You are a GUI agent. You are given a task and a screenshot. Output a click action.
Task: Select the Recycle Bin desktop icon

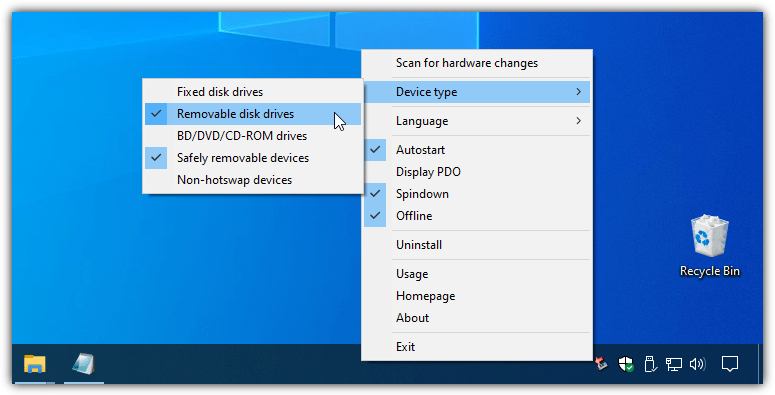pos(710,246)
